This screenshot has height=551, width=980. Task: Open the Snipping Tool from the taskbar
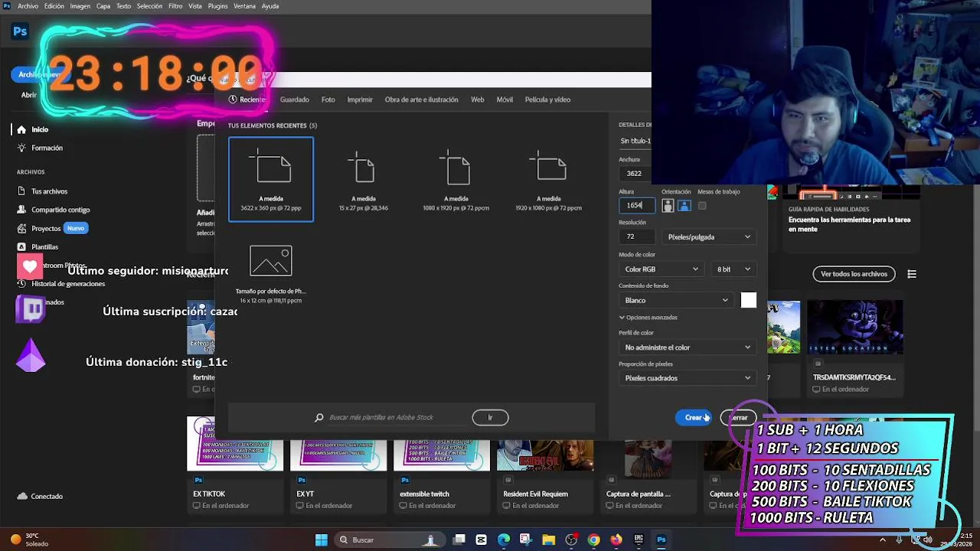(x=526, y=540)
